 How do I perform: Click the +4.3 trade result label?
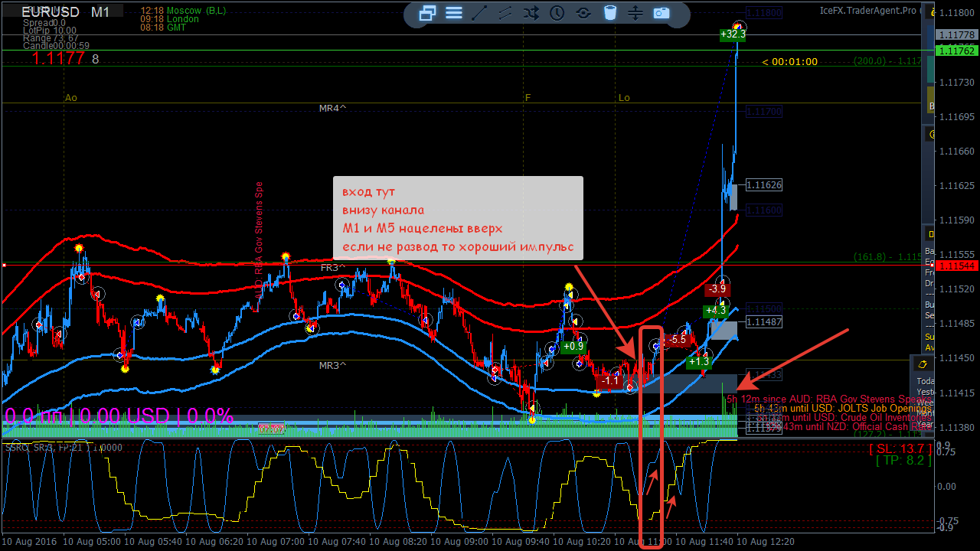(715, 311)
